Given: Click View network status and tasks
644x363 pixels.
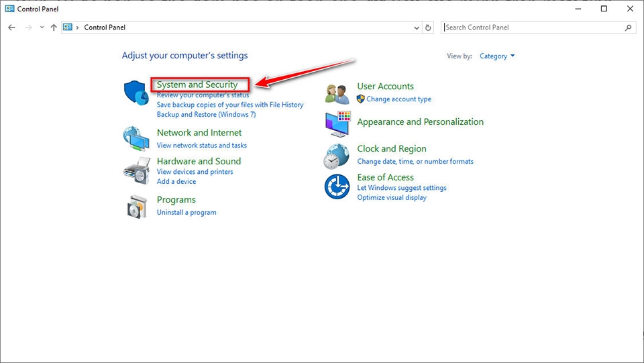Looking at the screenshot, I should point(201,146).
